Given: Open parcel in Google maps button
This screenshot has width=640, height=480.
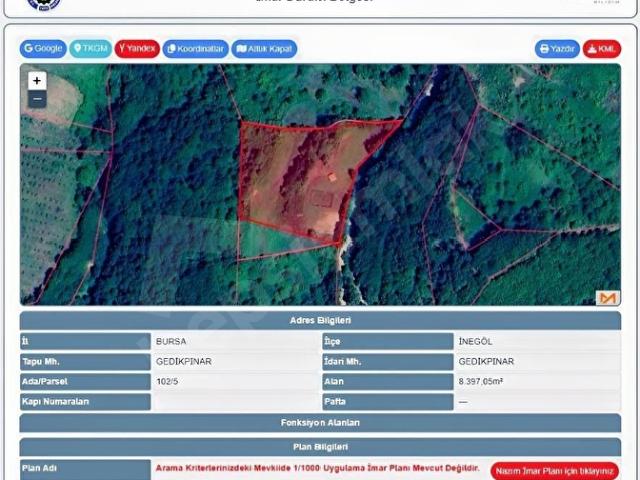Looking at the screenshot, I should coord(43,49).
